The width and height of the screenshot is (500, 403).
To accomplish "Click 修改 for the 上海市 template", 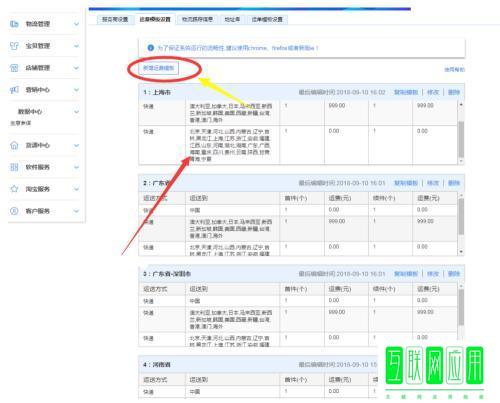I will [x=433, y=92].
